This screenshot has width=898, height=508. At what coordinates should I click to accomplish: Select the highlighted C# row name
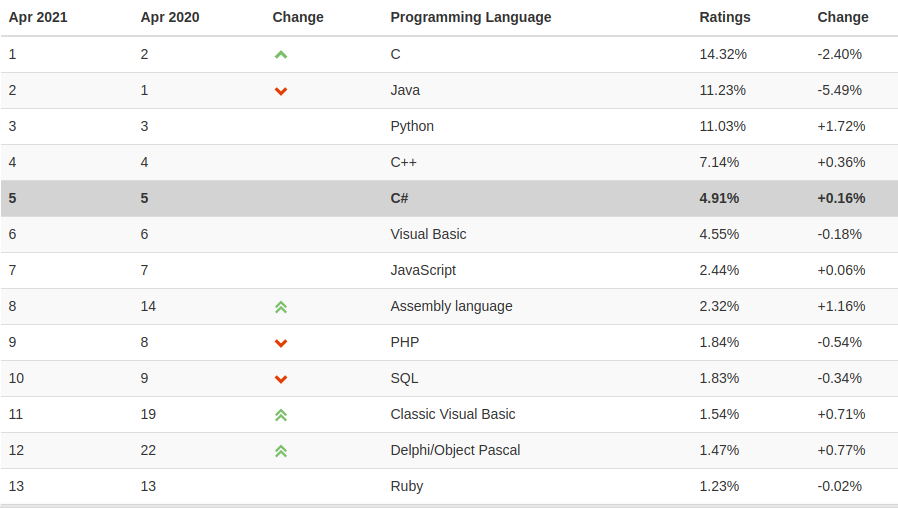(x=399, y=198)
